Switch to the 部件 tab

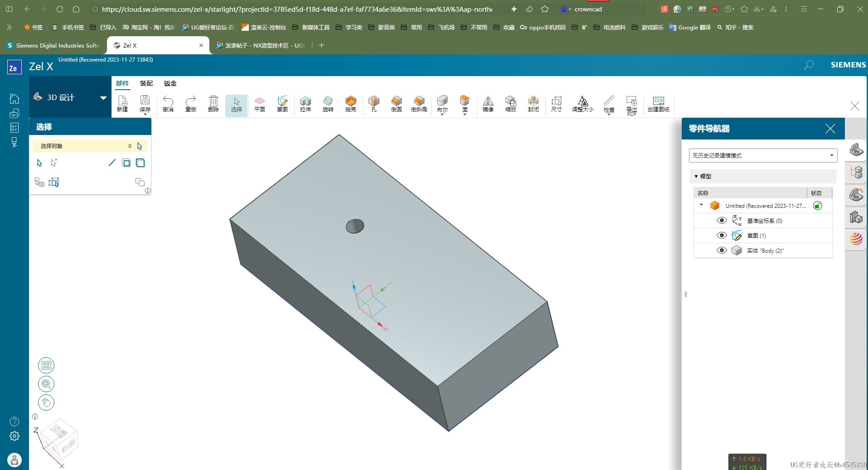(122, 83)
